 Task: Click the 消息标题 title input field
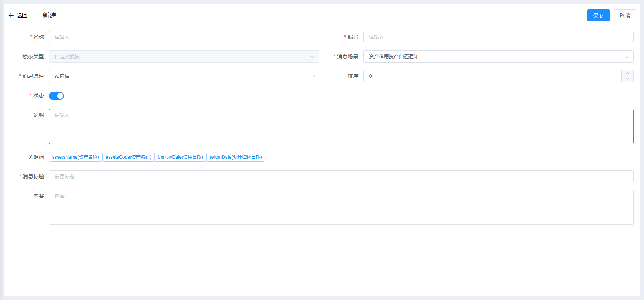pos(341,176)
